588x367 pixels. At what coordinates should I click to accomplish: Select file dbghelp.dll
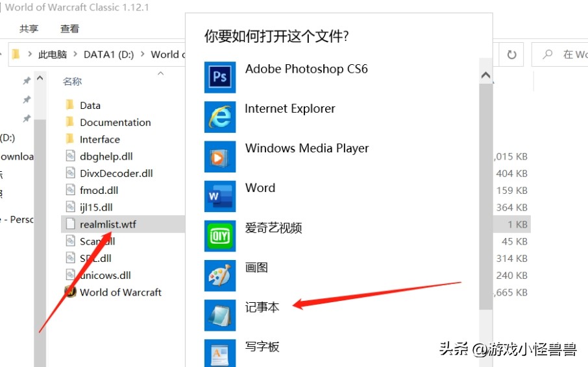[x=106, y=156]
